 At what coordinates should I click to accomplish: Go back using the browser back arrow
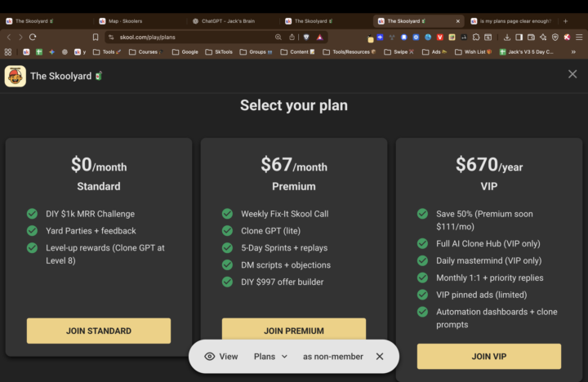click(9, 37)
